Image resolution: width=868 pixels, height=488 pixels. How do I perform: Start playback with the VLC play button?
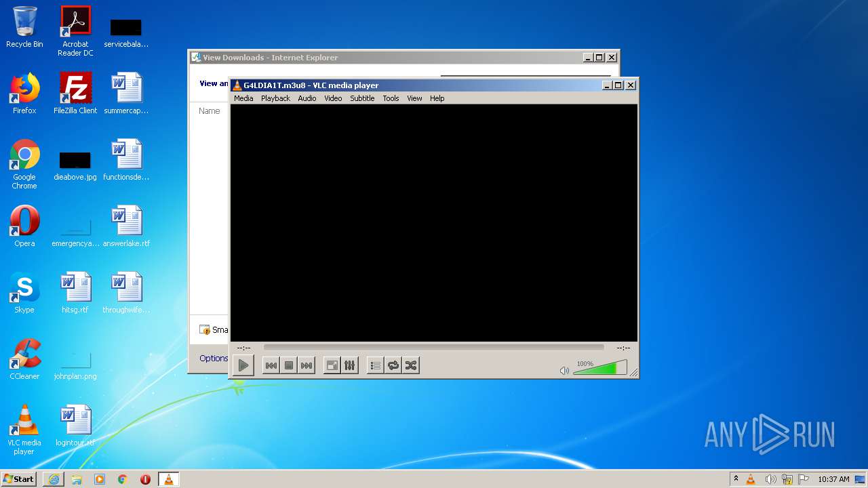coord(243,365)
